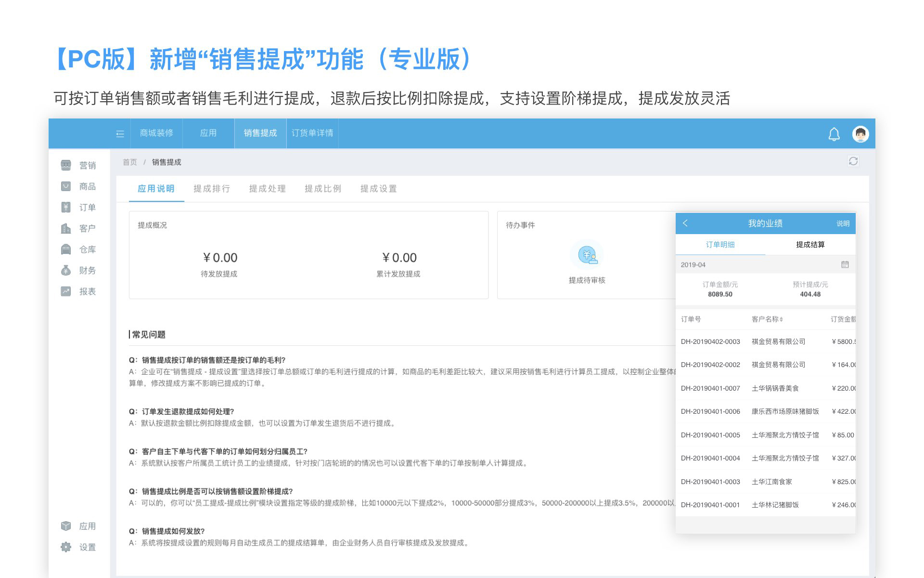
Task: Click the notification bell icon
Action: (x=834, y=134)
